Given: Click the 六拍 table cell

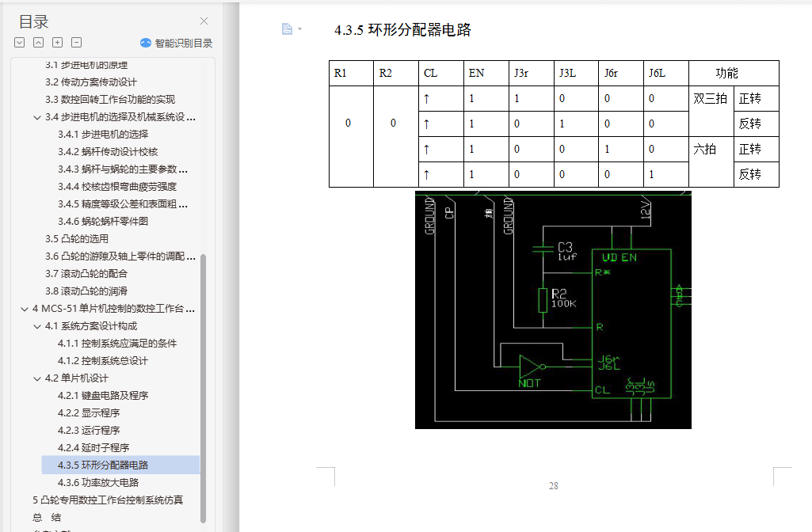Looking at the screenshot, I should click(711, 161).
